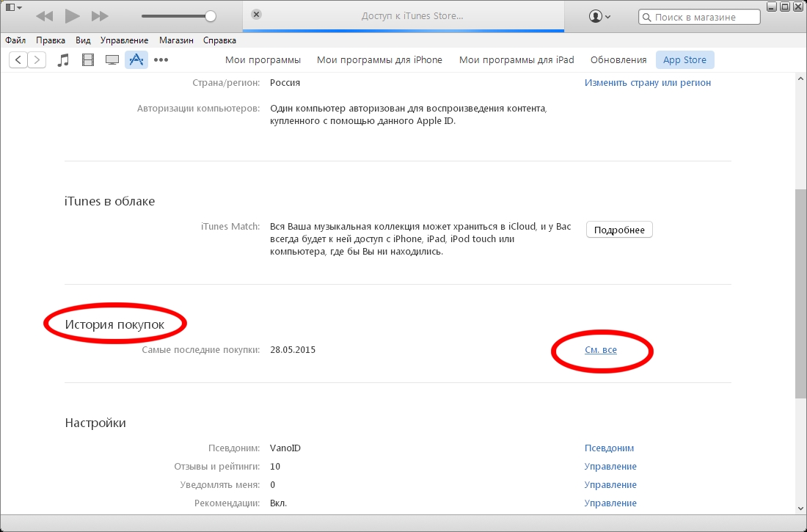Select the Apps library icon

tap(136, 59)
